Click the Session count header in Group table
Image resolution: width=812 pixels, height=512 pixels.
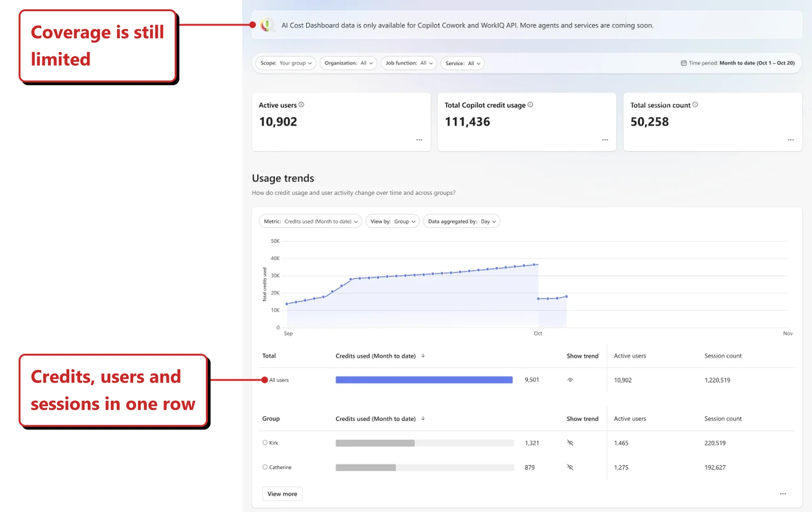723,418
